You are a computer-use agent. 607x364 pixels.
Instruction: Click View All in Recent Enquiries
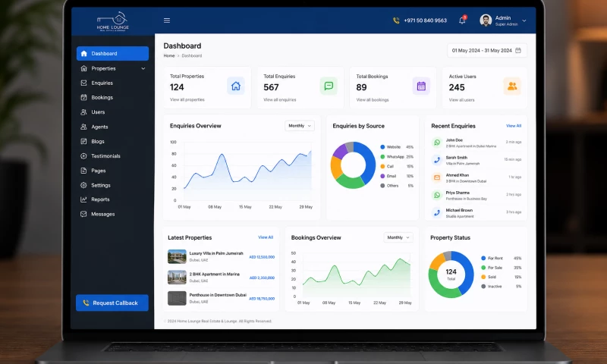pyautogui.click(x=514, y=126)
